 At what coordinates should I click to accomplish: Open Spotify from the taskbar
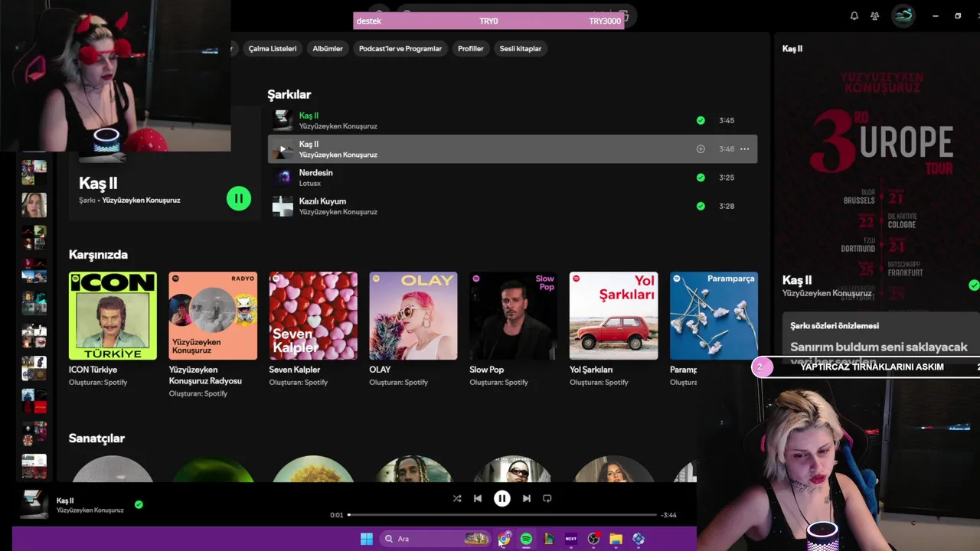pyautogui.click(x=526, y=539)
